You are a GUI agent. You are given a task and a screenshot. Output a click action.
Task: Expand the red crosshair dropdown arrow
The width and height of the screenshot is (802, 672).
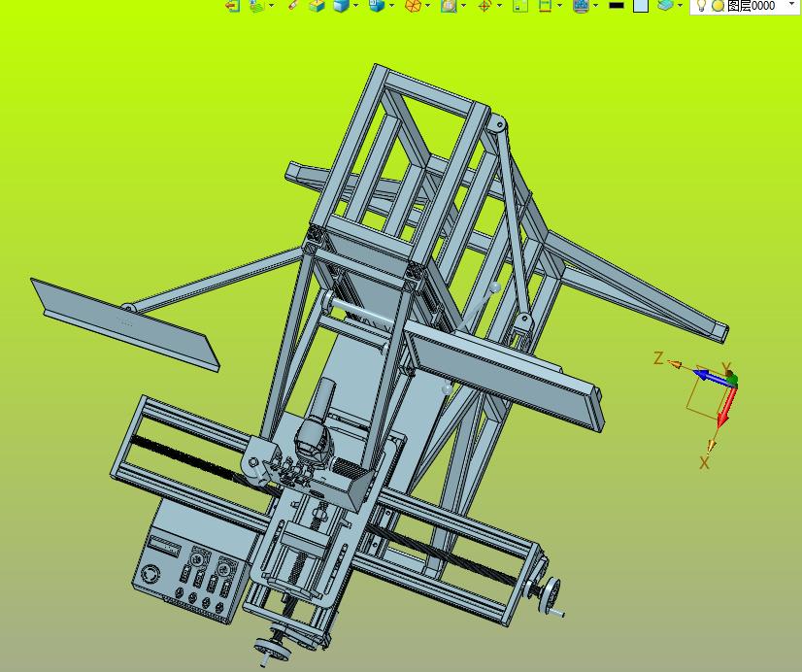coord(499,6)
